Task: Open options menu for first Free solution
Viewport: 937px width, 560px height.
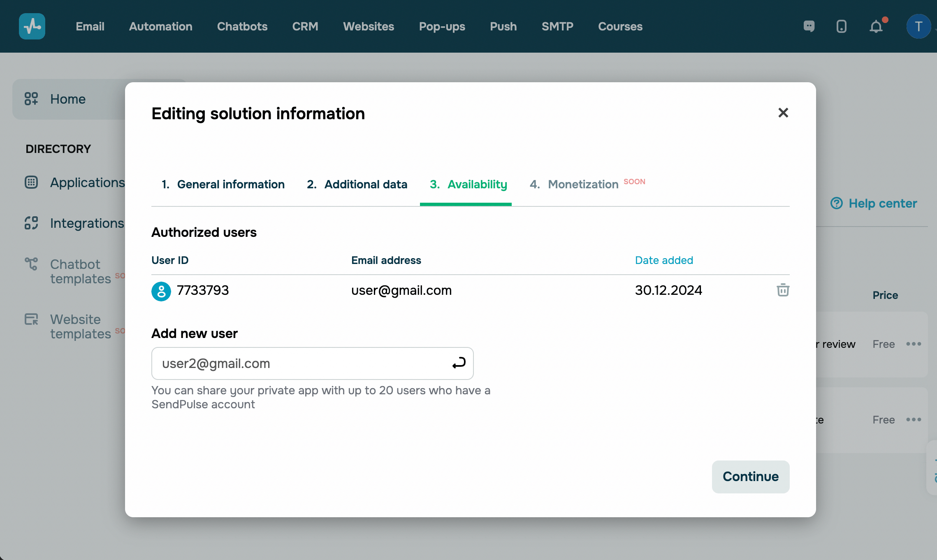Action: coord(914,344)
